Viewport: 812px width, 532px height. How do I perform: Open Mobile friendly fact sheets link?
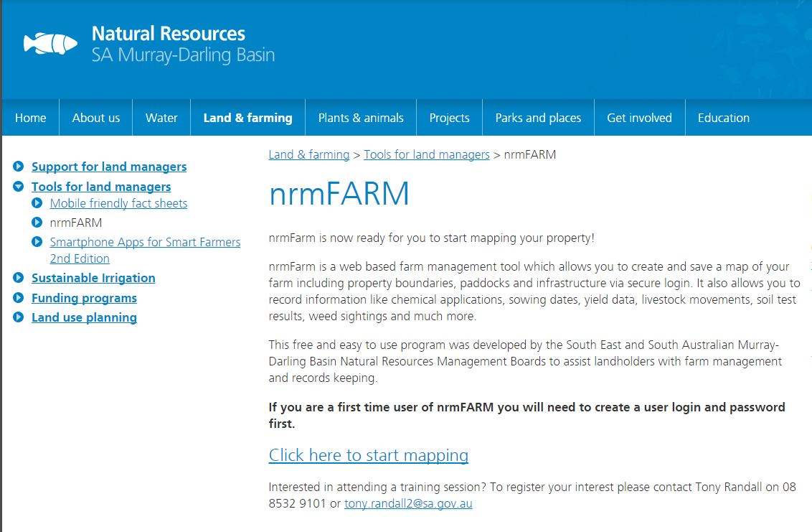pyautogui.click(x=118, y=203)
